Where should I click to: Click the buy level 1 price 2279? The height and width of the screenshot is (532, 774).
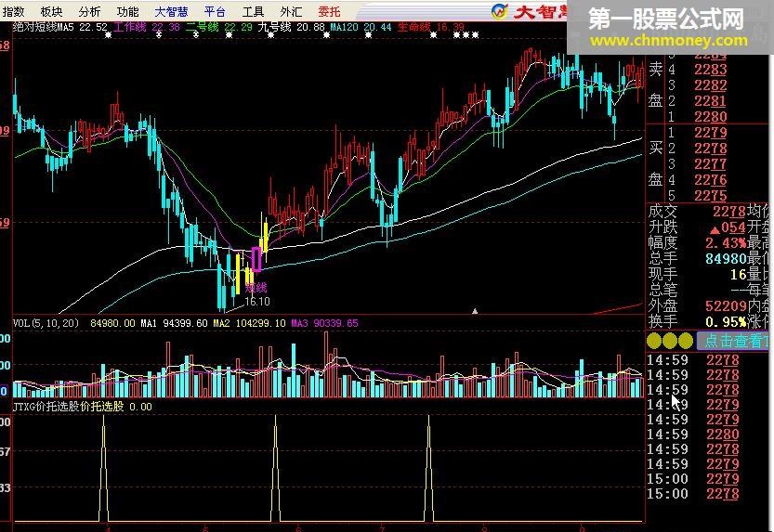pos(710,133)
